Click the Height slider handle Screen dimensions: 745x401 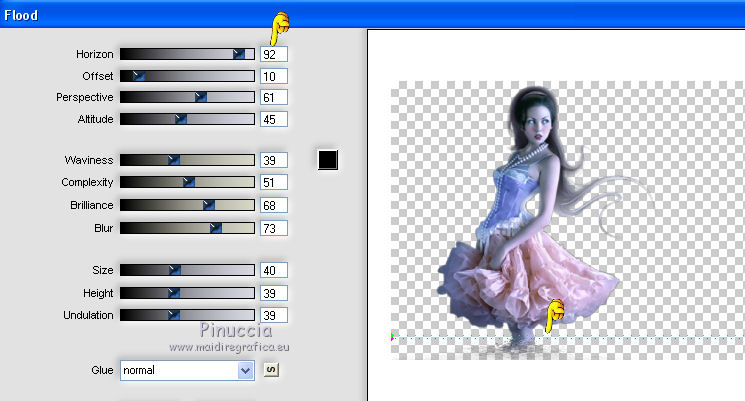[x=173, y=293]
